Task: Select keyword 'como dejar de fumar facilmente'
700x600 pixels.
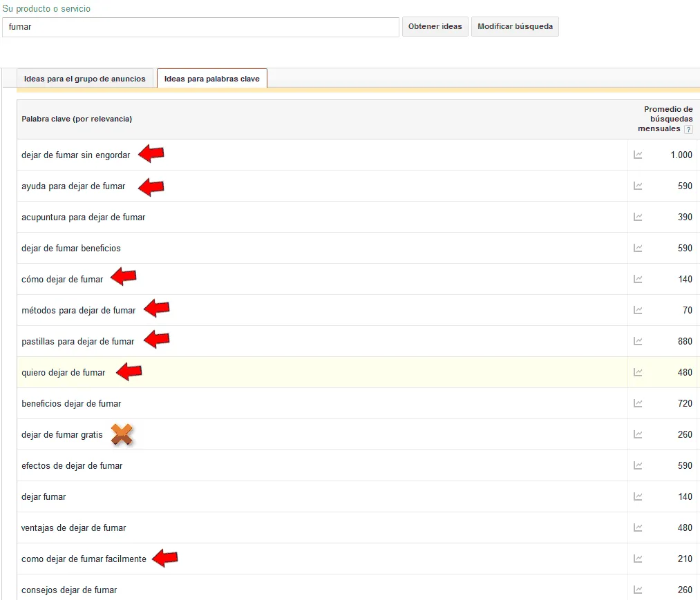Action: point(84,559)
